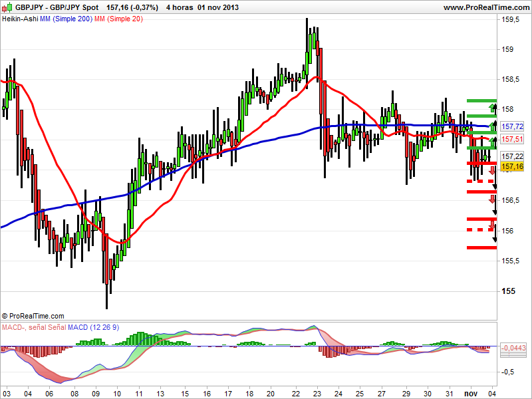Select the 'Señal MACD (12 26 9)' label

click(x=83, y=327)
